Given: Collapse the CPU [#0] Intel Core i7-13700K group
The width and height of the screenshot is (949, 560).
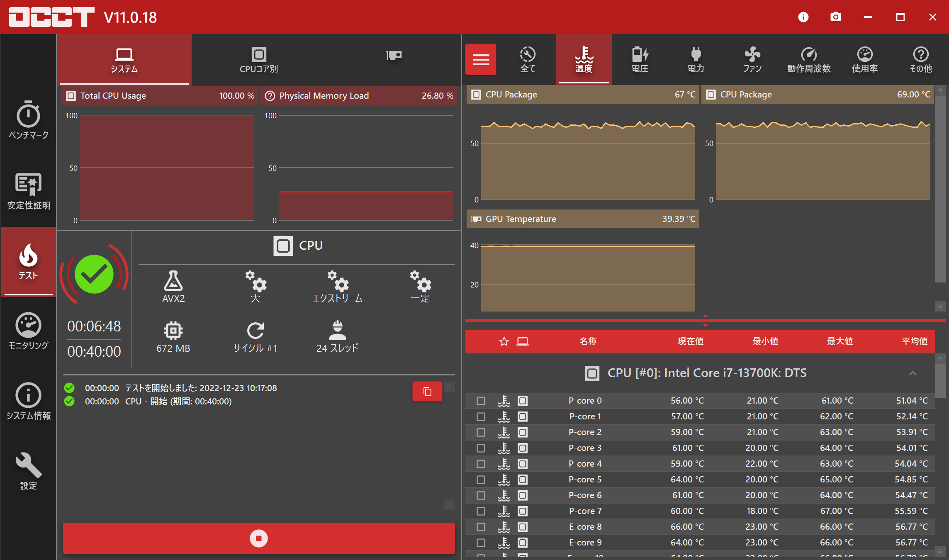Looking at the screenshot, I should (912, 373).
